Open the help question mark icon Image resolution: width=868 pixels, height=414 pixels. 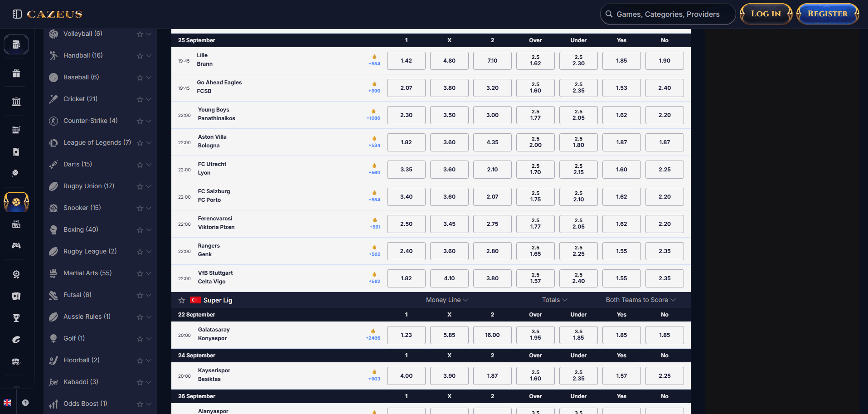point(25,403)
